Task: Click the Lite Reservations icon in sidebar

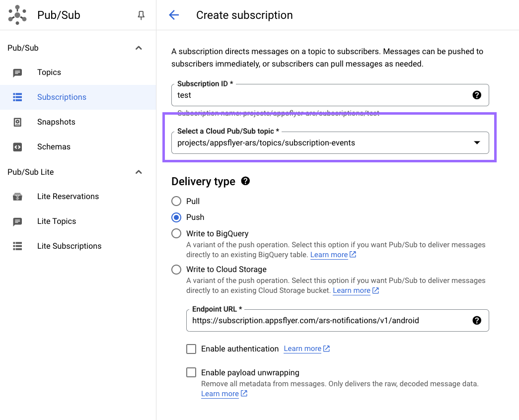Action: (x=17, y=197)
